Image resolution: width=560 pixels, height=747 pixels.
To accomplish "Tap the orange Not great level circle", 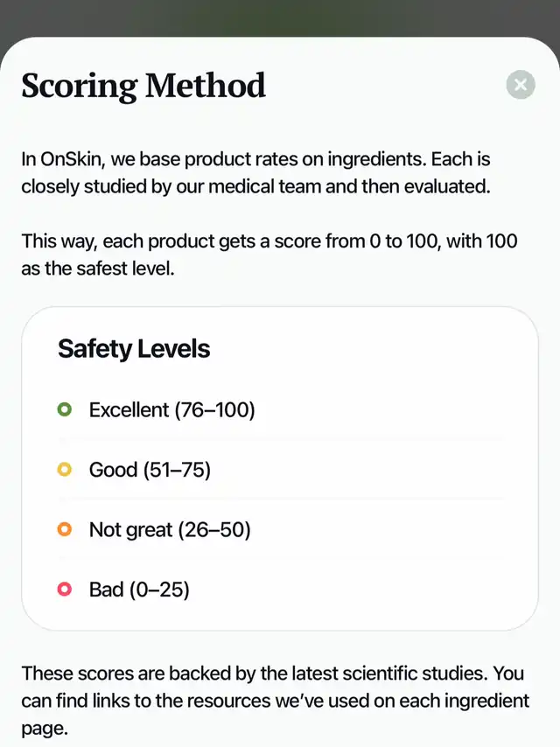I will [x=64, y=529].
